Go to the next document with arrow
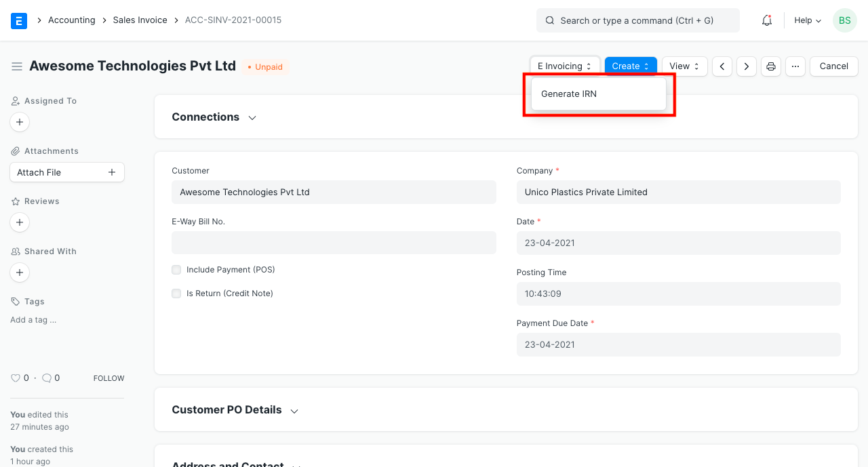 point(746,66)
